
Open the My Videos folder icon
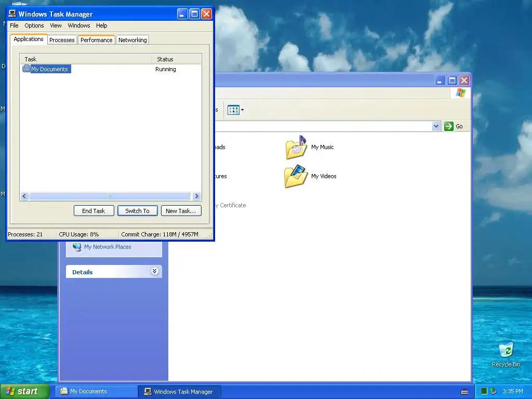296,176
